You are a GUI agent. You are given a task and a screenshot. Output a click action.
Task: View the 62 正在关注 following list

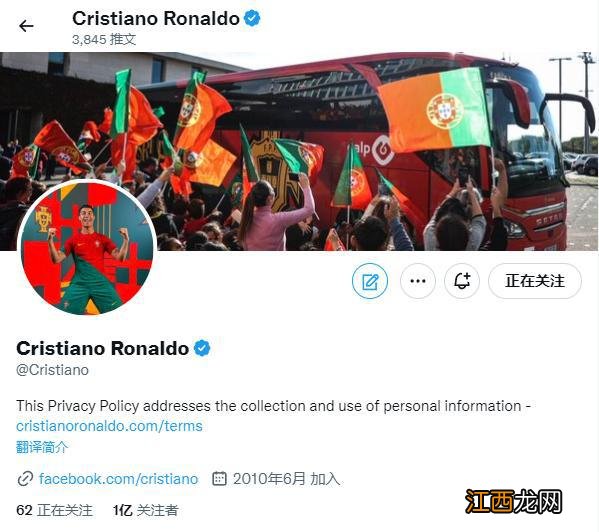[55, 510]
